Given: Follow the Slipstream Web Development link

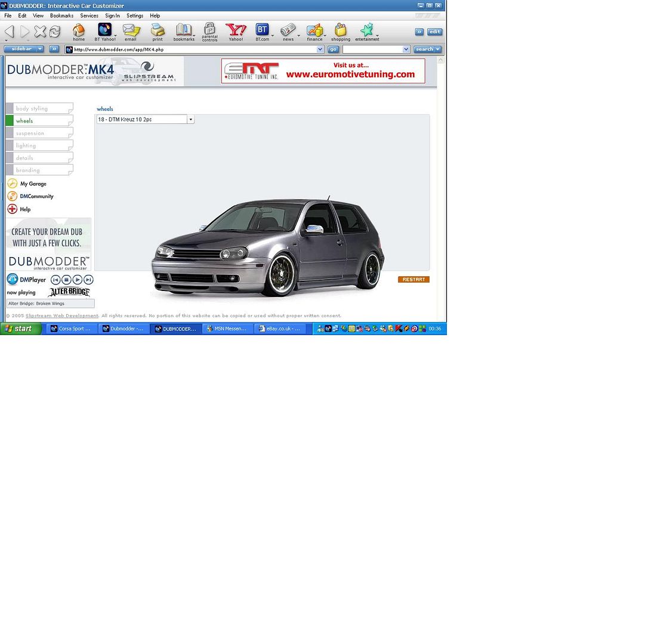Looking at the screenshot, I should (62, 316).
